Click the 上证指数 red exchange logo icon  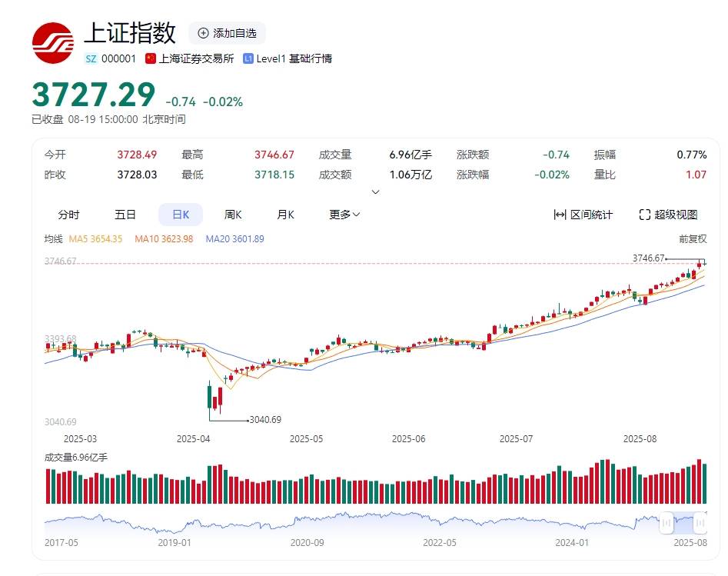[x=52, y=42]
